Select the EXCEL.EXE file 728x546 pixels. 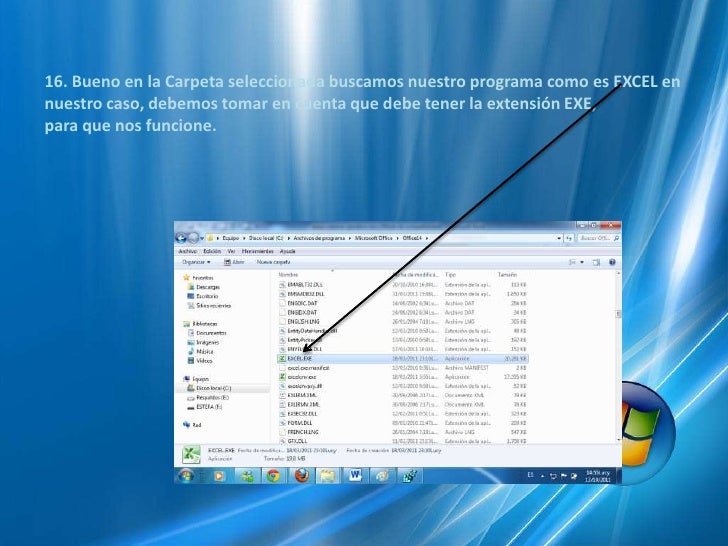click(x=403, y=359)
